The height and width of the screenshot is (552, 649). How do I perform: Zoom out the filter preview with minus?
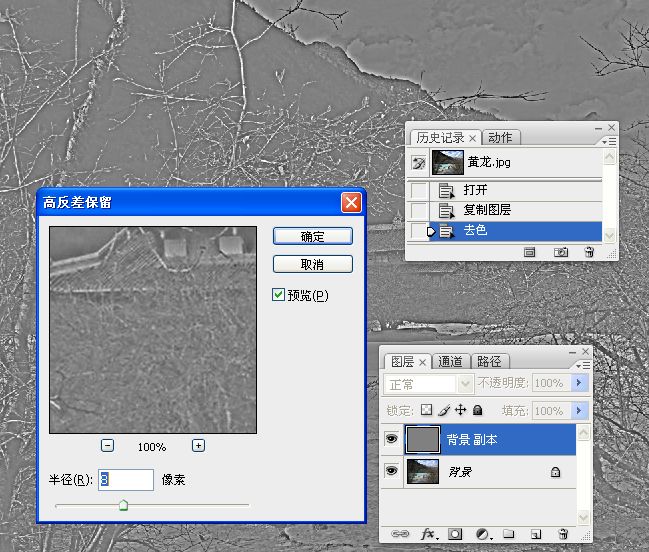pos(108,446)
